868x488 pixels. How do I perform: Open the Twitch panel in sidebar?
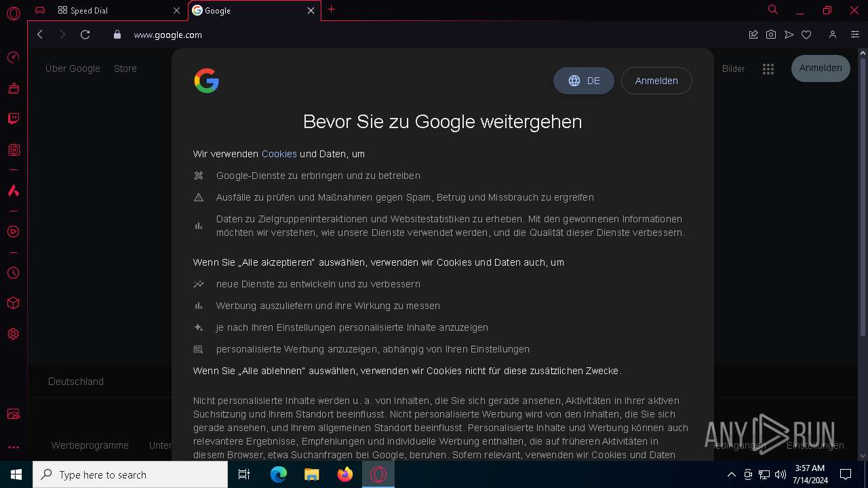[x=13, y=119]
